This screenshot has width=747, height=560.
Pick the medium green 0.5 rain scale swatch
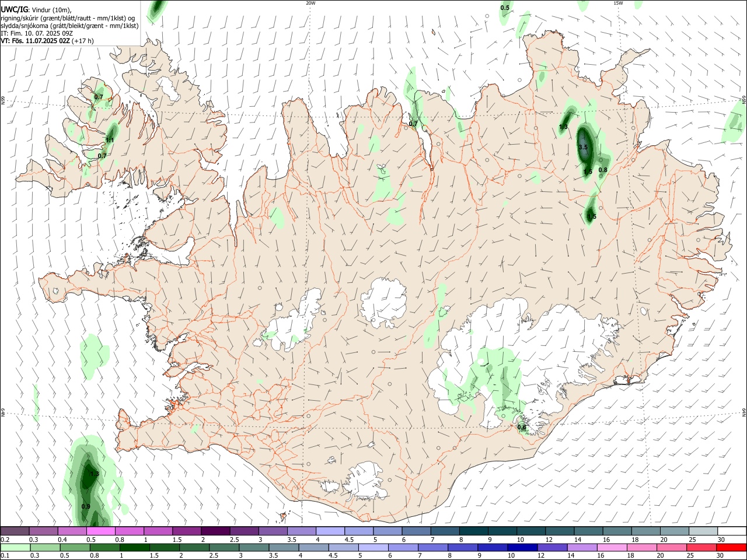75,547
